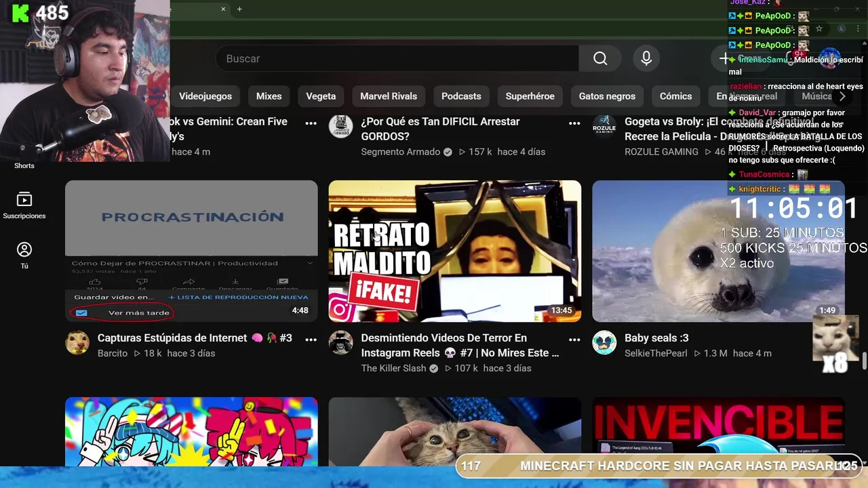This screenshot has height=488, width=868.
Task: Open more options for Capturas Estúpidas video
Action: [311, 339]
